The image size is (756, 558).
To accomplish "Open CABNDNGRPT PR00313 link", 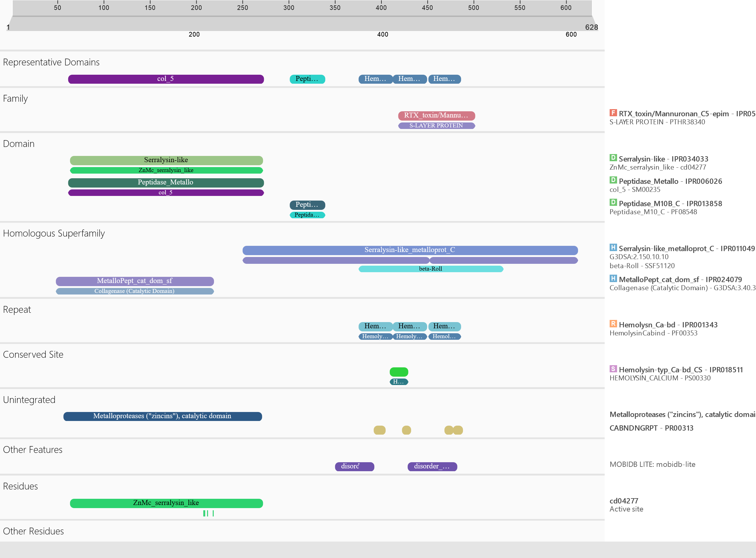I will pos(651,428).
